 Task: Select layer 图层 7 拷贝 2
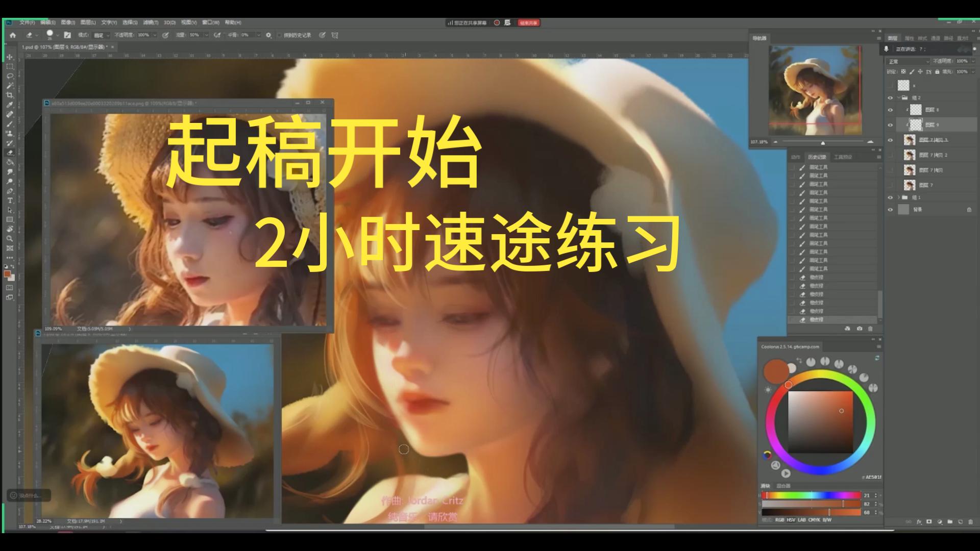click(x=933, y=155)
